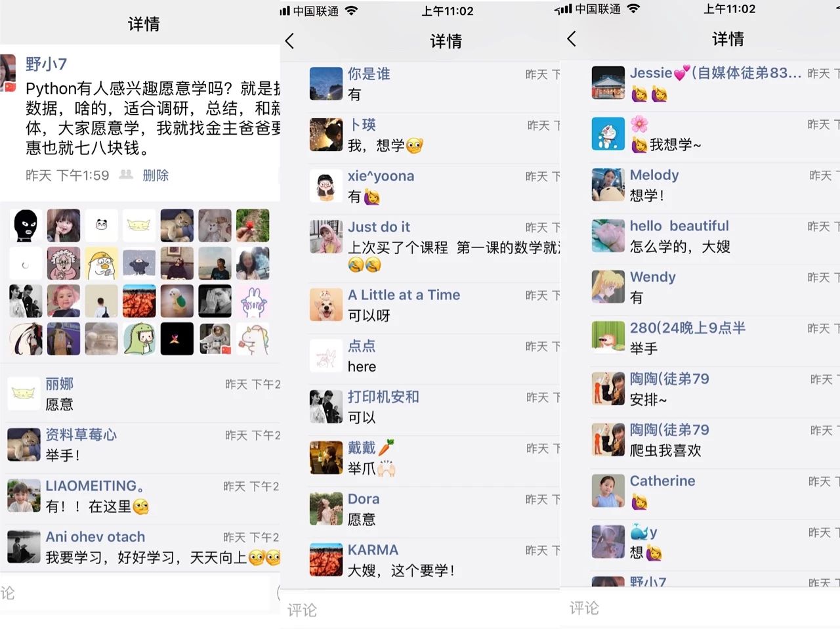
Task: Click the black balaclava avatar in likes grid
Action: pos(26,226)
